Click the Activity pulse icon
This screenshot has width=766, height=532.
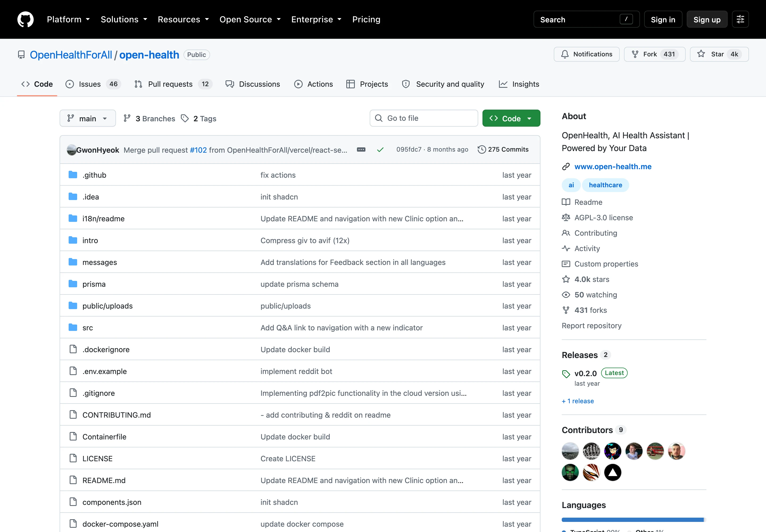coord(566,248)
